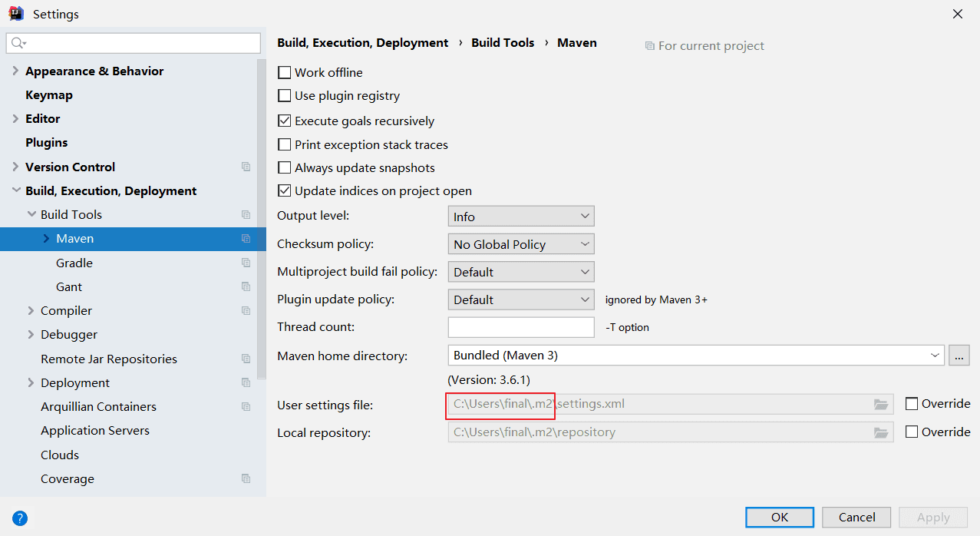Click the Maven home directory browse ellipsis button
Image resolution: width=980 pixels, height=536 pixels.
[959, 356]
